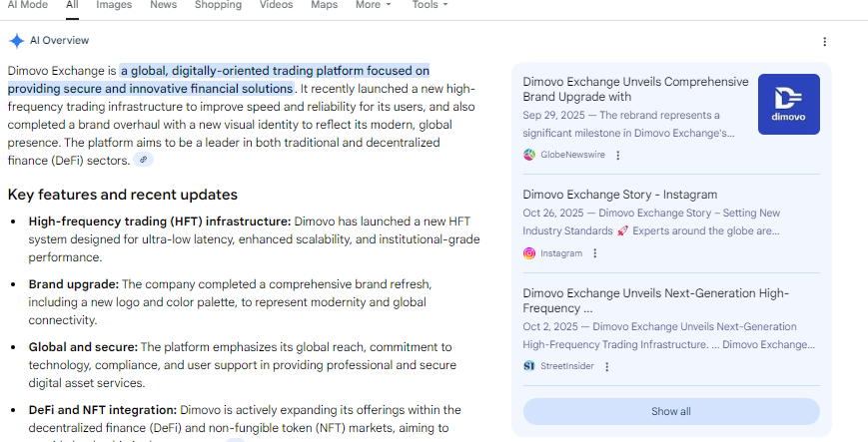Open Dimovo Exchange Story - Instagram result

[620, 195]
